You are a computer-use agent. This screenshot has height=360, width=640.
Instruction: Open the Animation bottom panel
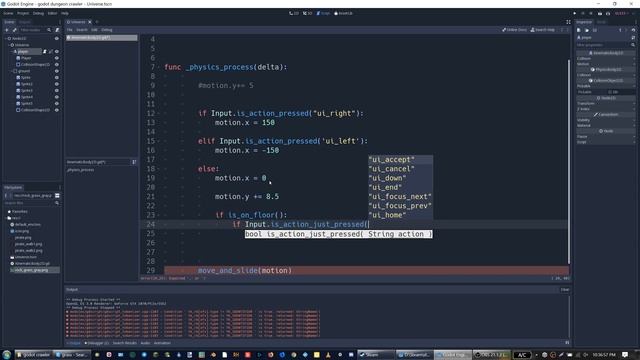click(162, 343)
